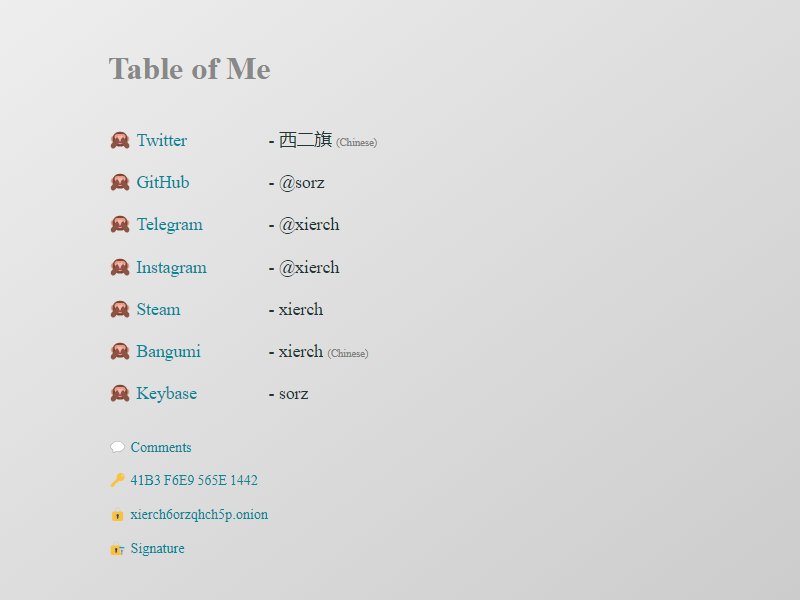Open the Bangumi link
Screen dimensions: 800x600
coord(168,352)
